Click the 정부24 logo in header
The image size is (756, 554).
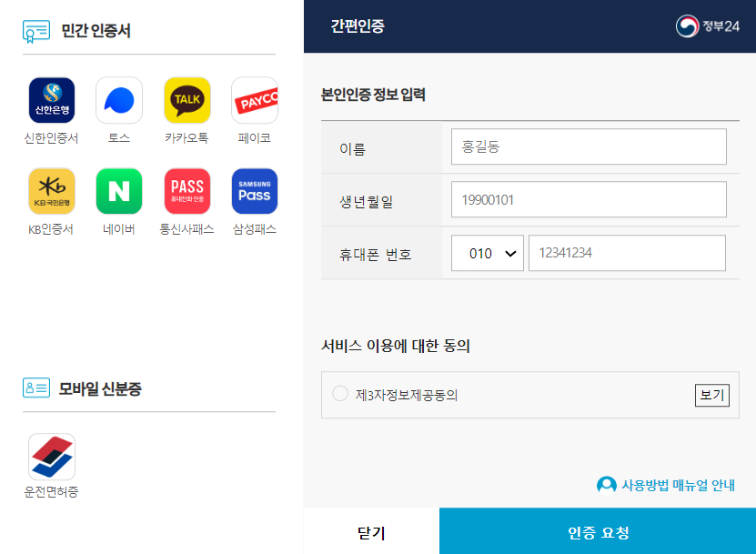pos(707,26)
